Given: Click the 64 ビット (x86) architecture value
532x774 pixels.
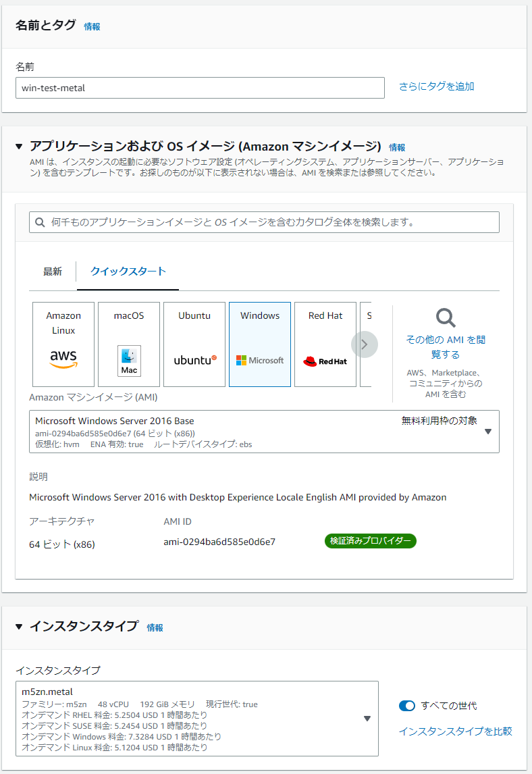Looking at the screenshot, I should tap(62, 544).
